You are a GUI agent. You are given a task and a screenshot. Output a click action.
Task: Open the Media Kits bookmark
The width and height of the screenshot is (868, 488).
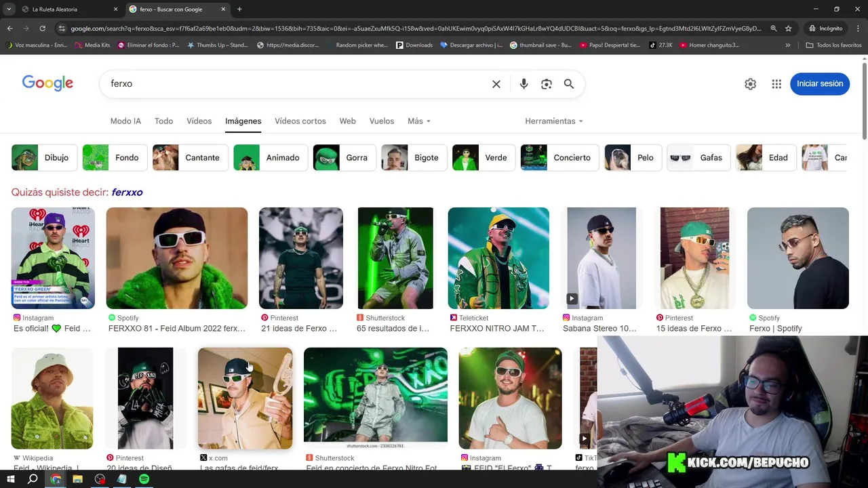click(92, 45)
